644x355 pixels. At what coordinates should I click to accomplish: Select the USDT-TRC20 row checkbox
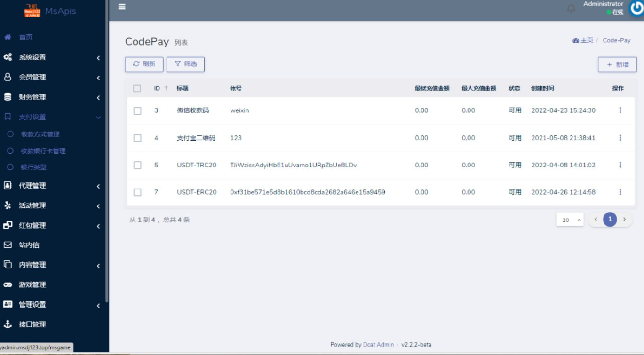point(137,165)
